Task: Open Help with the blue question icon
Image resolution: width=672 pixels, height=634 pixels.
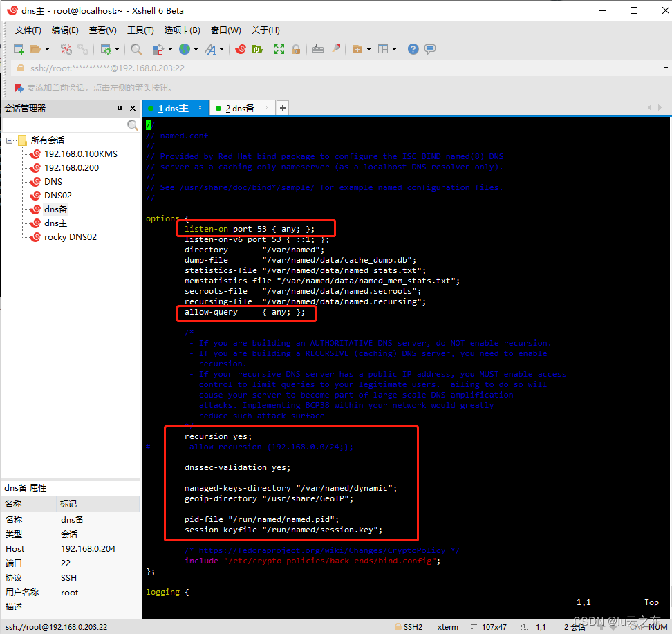Action: click(413, 49)
